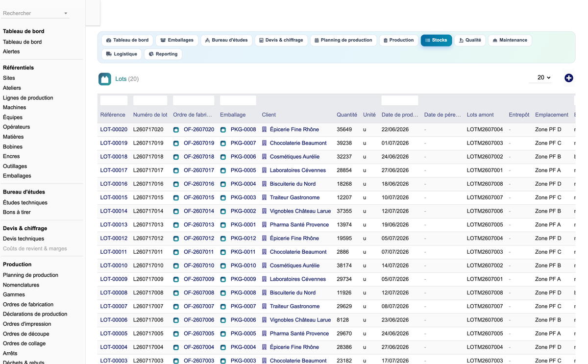Click packaging icon beside PKG-0002
Image resolution: width=588 pixels, height=364 pixels.
223,211
